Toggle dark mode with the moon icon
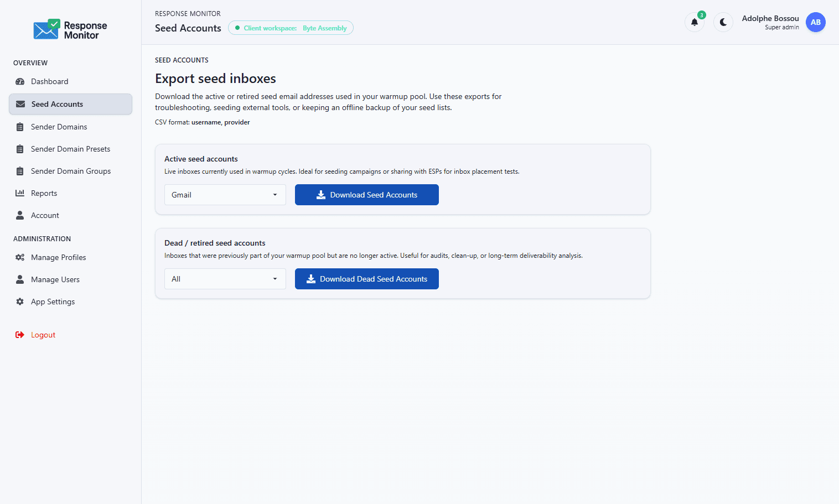 pos(723,22)
